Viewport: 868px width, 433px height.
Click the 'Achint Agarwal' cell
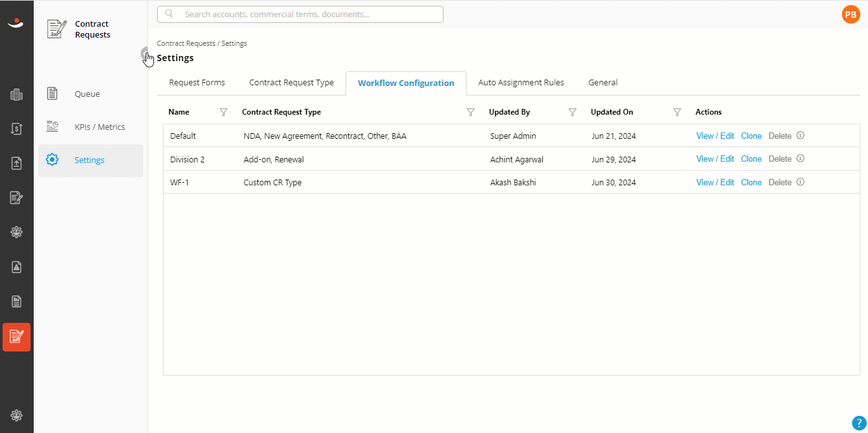pyautogui.click(x=517, y=159)
